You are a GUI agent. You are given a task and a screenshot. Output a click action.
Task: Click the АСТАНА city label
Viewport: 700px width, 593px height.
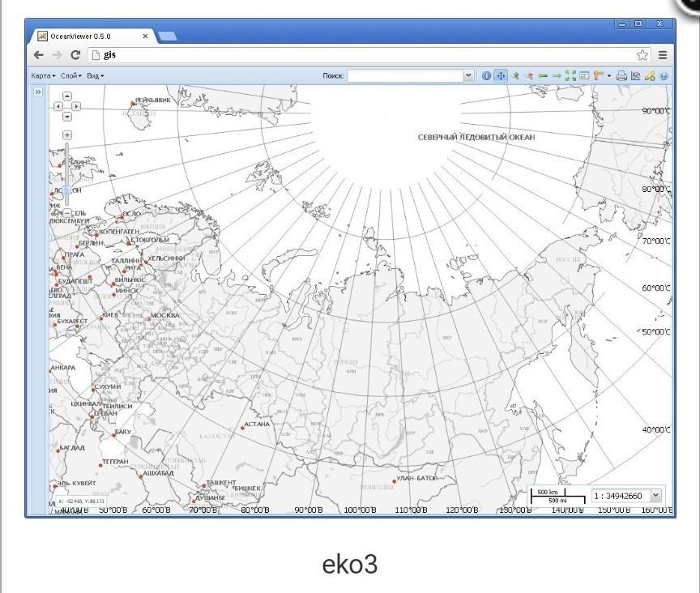(x=257, y=424)
